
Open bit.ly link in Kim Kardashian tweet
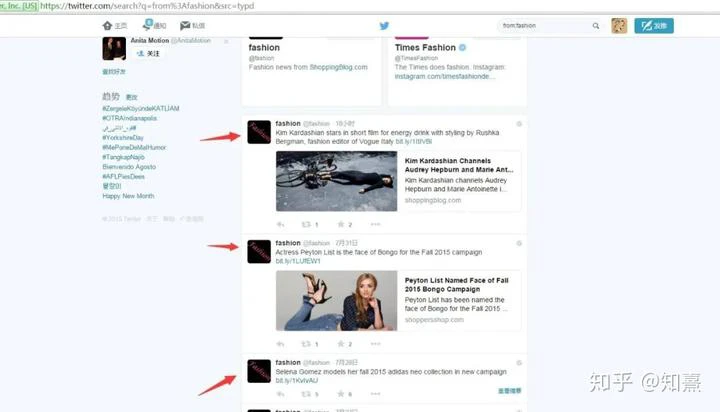pyautogui.click(x=414, y=141)
